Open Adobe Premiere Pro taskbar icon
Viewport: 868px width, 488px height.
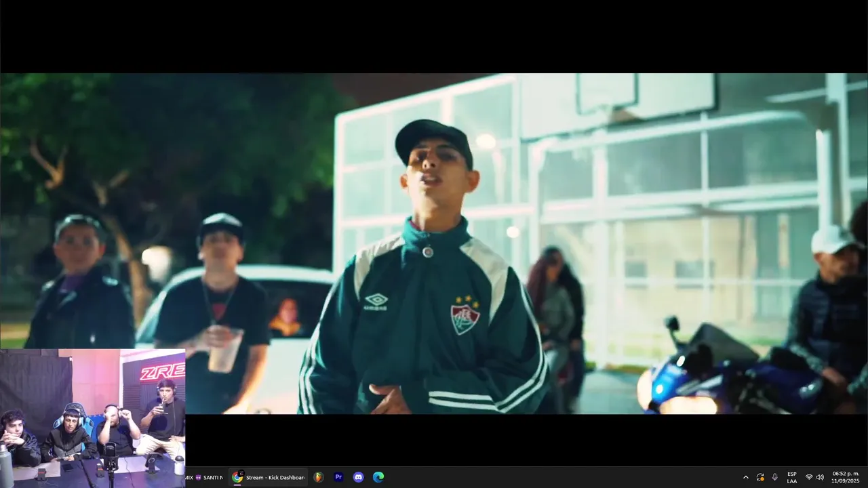pyautogui.click(x=338, y=477)
